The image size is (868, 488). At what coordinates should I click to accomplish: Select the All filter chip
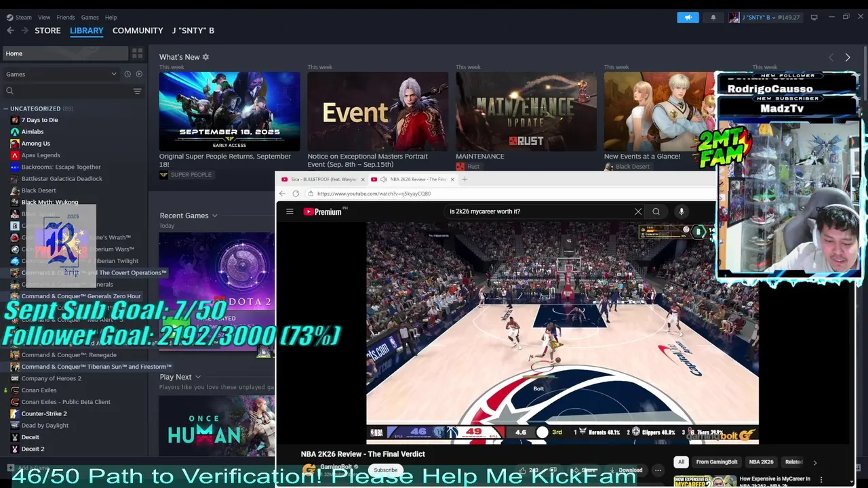(682, 462)
